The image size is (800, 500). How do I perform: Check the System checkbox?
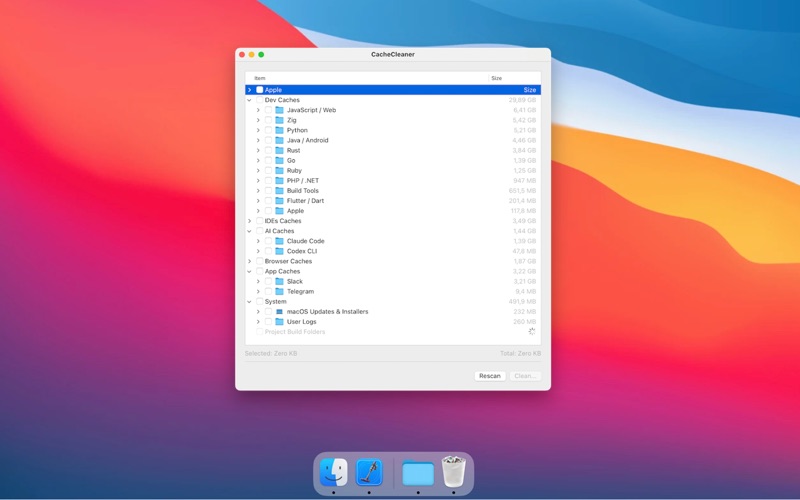(260, 302)
